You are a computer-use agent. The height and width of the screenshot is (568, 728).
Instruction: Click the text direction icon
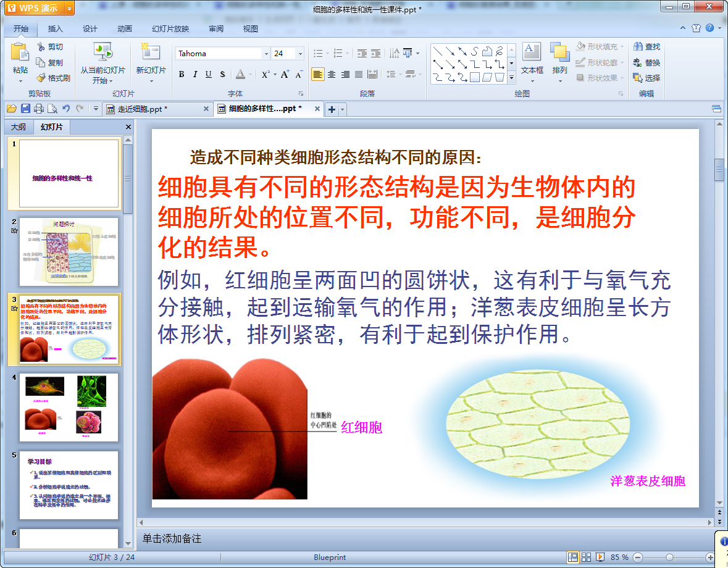(x=394, y=53)
